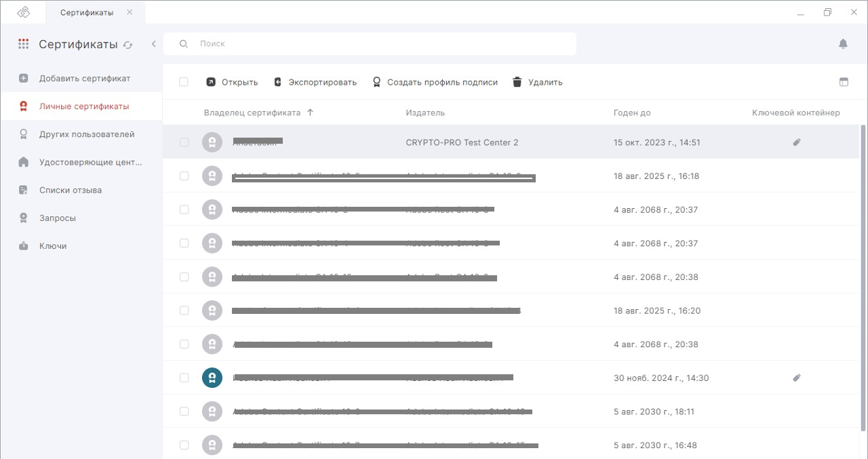Open Удостоверяющие центры section
The width and height of the screenshot is (868, 459).
[81, 162]
